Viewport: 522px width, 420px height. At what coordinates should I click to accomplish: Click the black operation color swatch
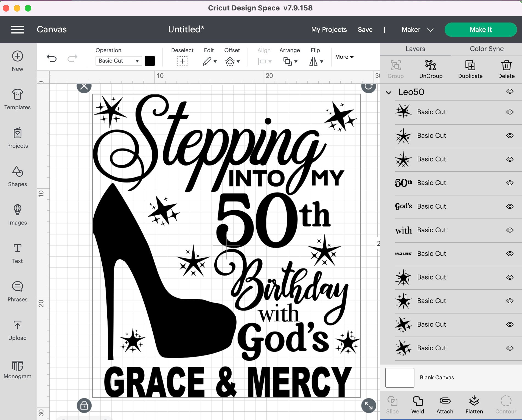click(150, 61)
